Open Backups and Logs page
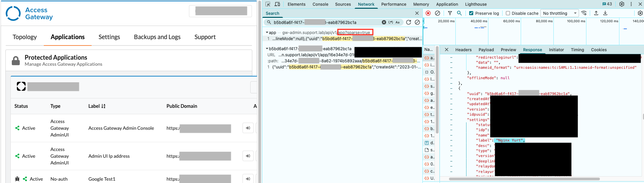The image size is (644, 183). pos(157,37)
